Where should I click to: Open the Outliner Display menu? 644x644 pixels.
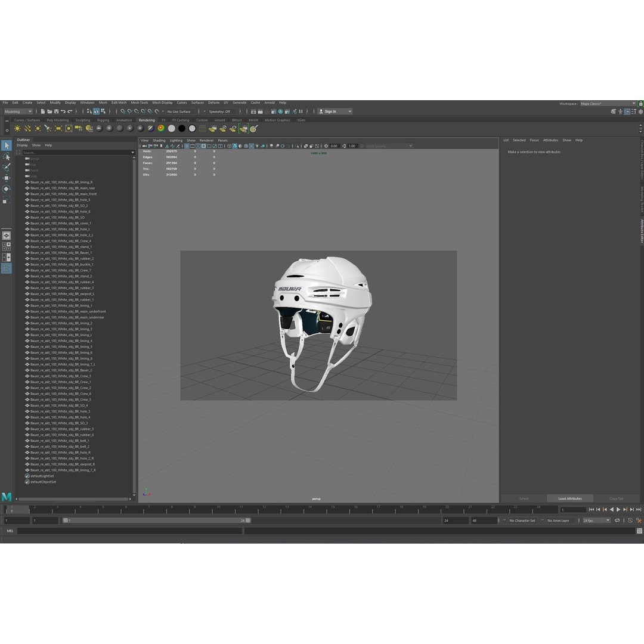[x=22, y=145]
